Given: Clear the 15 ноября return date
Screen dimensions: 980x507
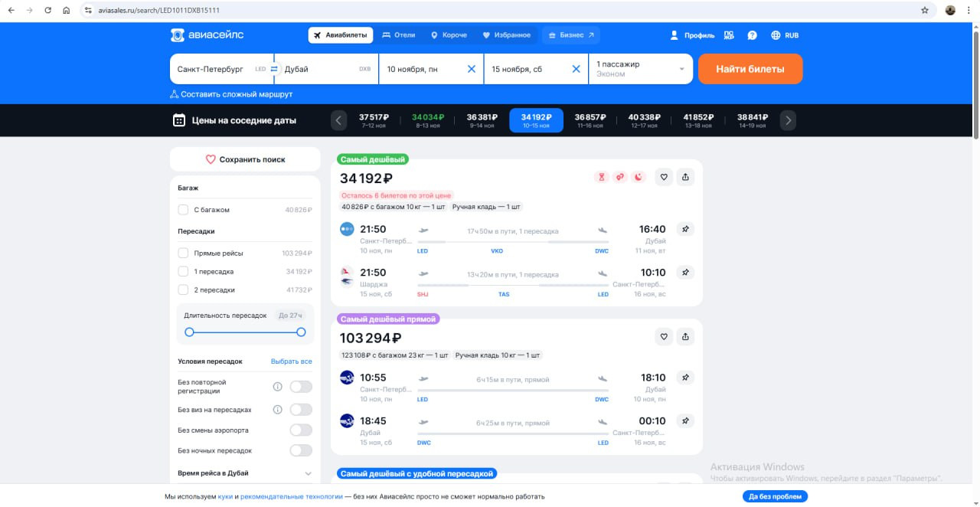Looking at the screenshot, I should 577,69.
